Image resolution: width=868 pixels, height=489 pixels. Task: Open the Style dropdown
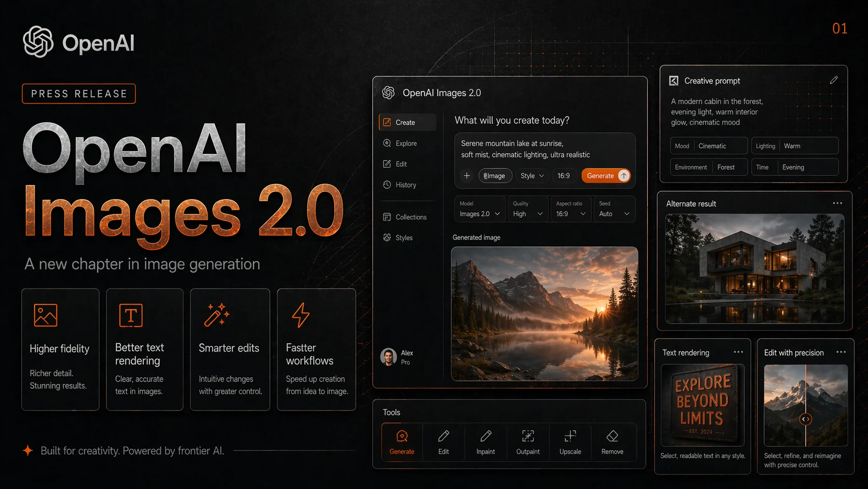(532, 176)
